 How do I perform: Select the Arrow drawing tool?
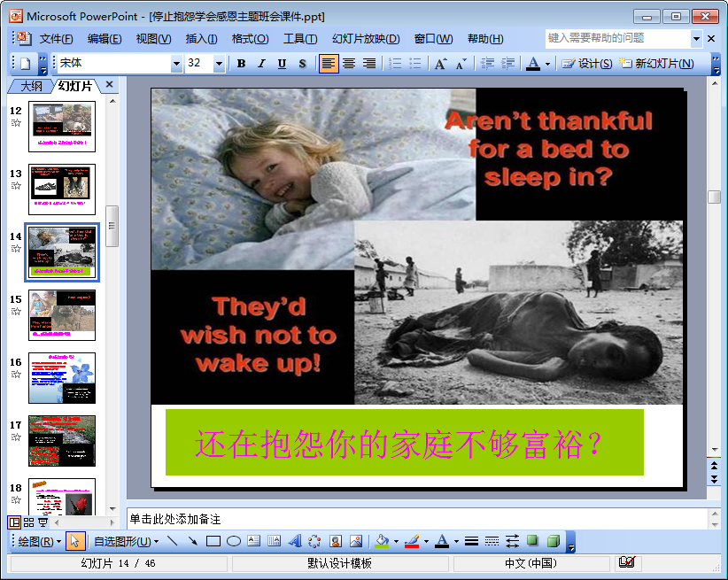[x=192, y=541]
